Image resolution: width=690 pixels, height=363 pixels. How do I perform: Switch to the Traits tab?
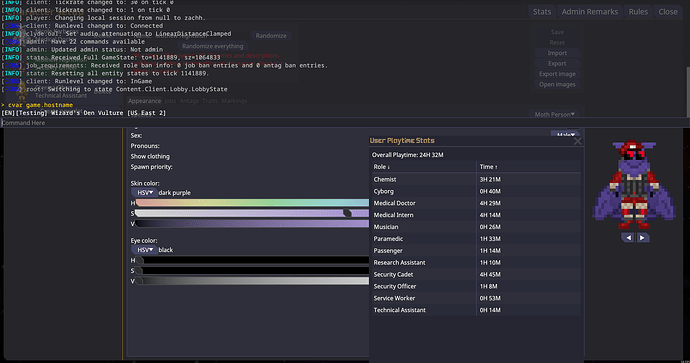[210, 101]
